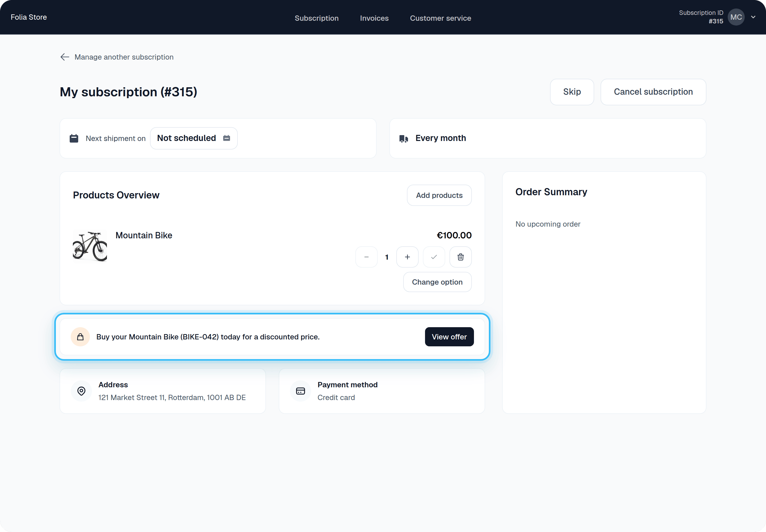The image size is (766, 532).
Task: Click the No upcoming order text
Action: tap(548, 224)
